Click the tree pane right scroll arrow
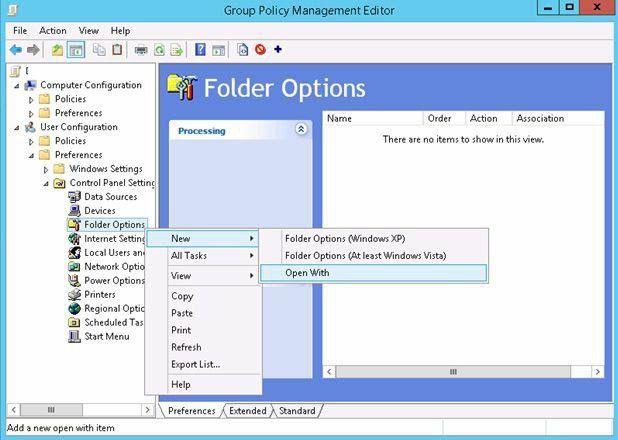 tap(147, 410)
